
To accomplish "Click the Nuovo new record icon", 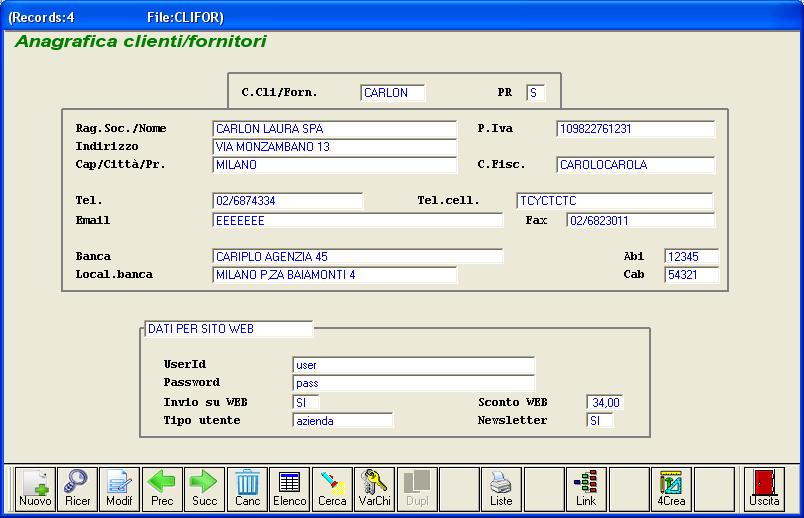I will [x=35, y=488].
